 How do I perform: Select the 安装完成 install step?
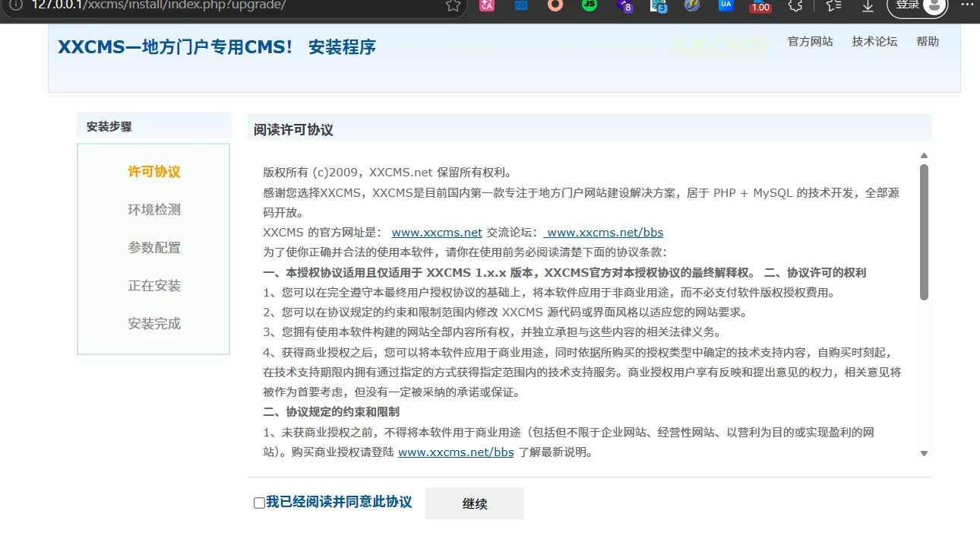click(x=154, y=324)
